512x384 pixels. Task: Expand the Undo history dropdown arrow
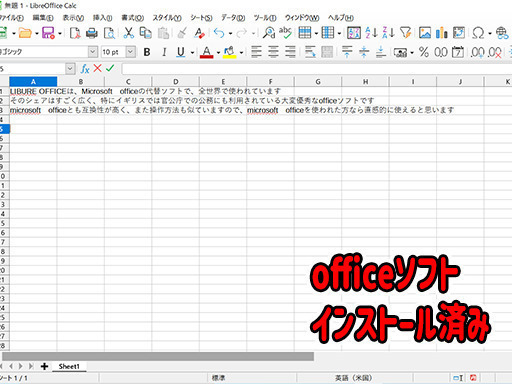point(230,33)
